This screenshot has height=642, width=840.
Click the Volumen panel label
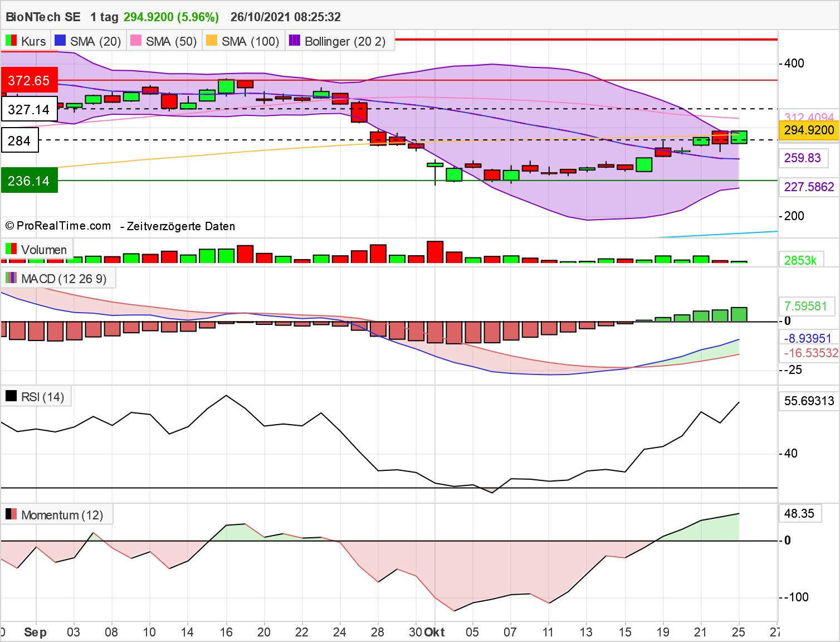coord(44,250)
